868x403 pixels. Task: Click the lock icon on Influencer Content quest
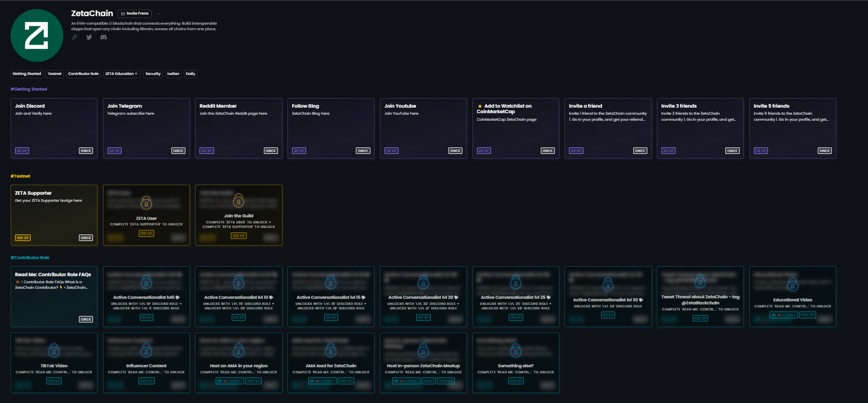click(x=146, y=350)
